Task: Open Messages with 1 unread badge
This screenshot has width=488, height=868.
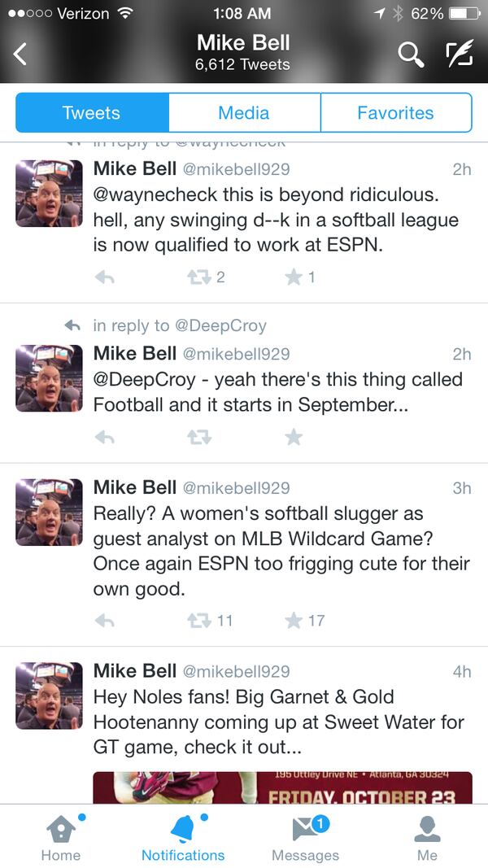Action: coord(305,839)
